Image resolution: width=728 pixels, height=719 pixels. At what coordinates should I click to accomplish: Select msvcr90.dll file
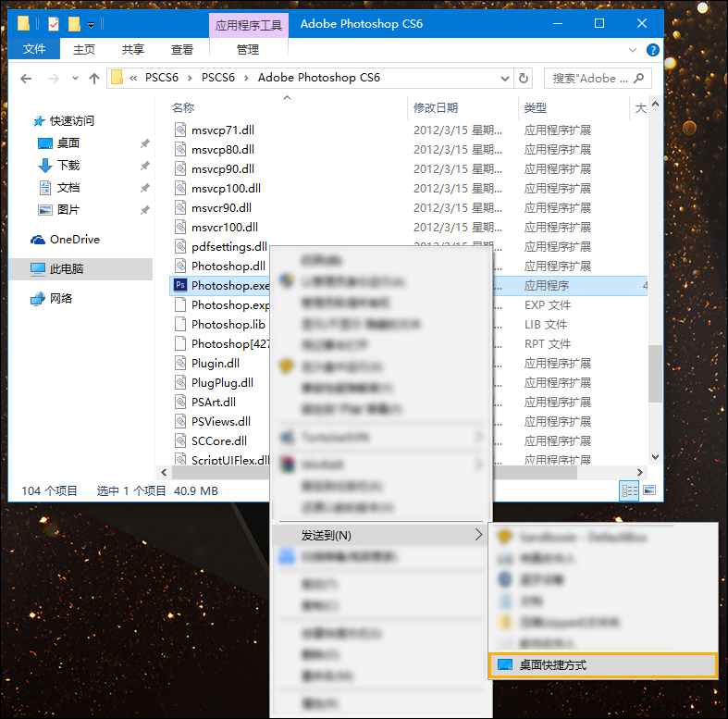pyautogui.click(x=221, y=207)
